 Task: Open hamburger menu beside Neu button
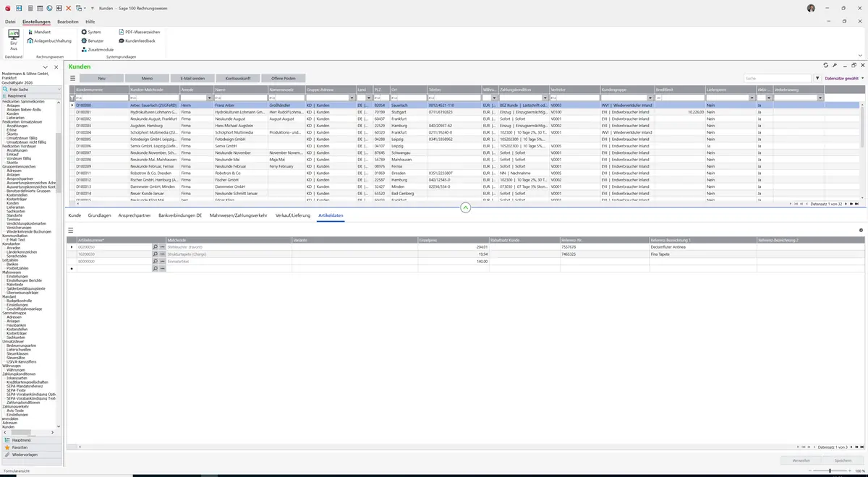pos(72,78)
